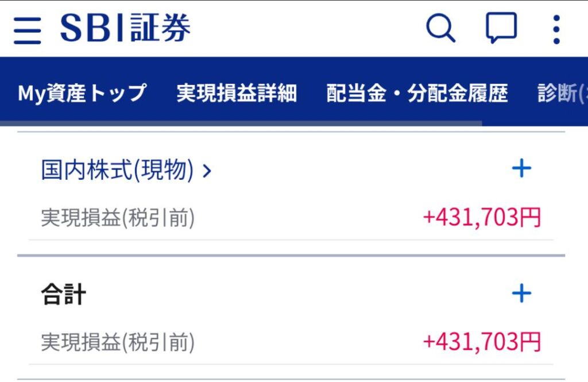This screenshot has height=382, width=588.
Task: Select the 合計 heading
Action: (64, 295)
